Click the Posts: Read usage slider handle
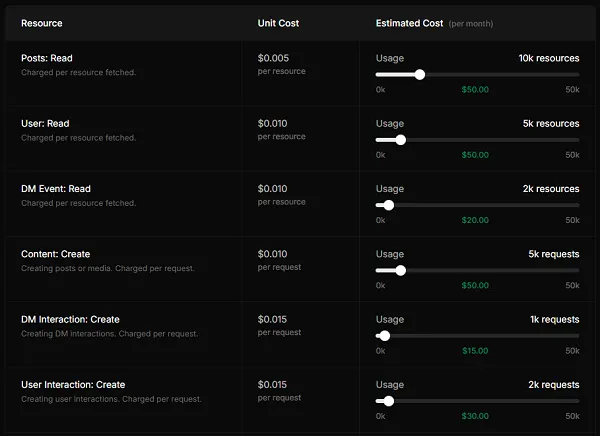Screen dimensions: 600x436 click(420, 74)
